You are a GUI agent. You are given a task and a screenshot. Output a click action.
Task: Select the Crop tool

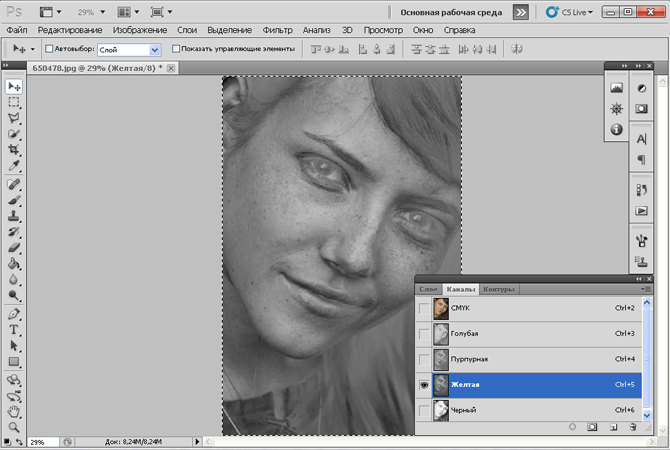(14, 149)
